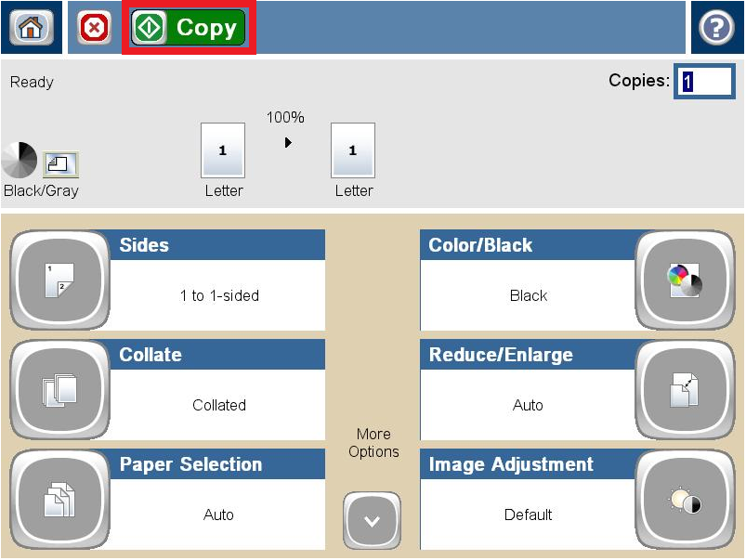The height and width of the screenshot is (560, 746).
Task: Expand More Options with the chevron
Action: click(x=372, y=520)
